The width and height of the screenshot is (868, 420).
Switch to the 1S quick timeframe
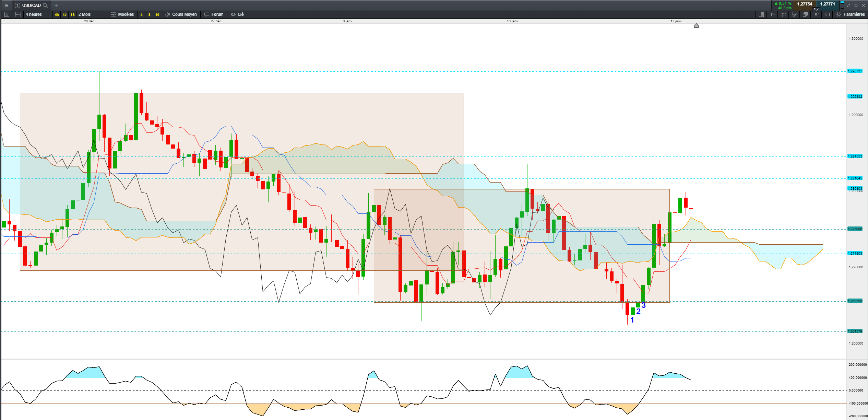coord(72,14)
